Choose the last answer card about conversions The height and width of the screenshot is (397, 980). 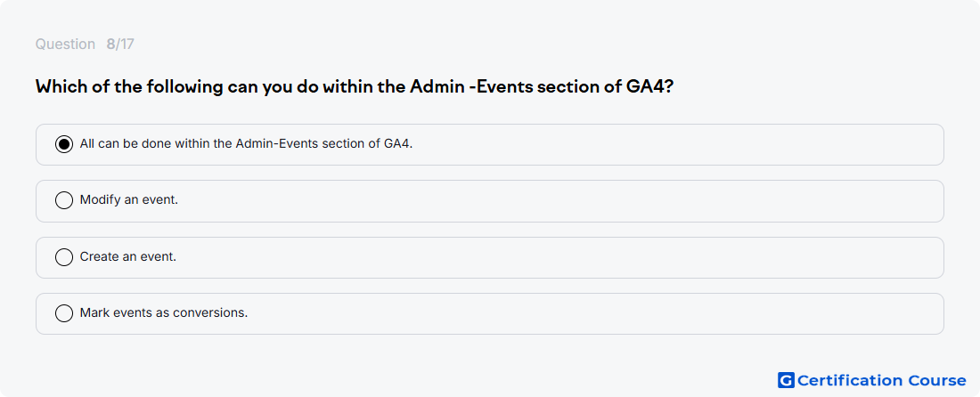pyautogui.click(x=489, y=313)
